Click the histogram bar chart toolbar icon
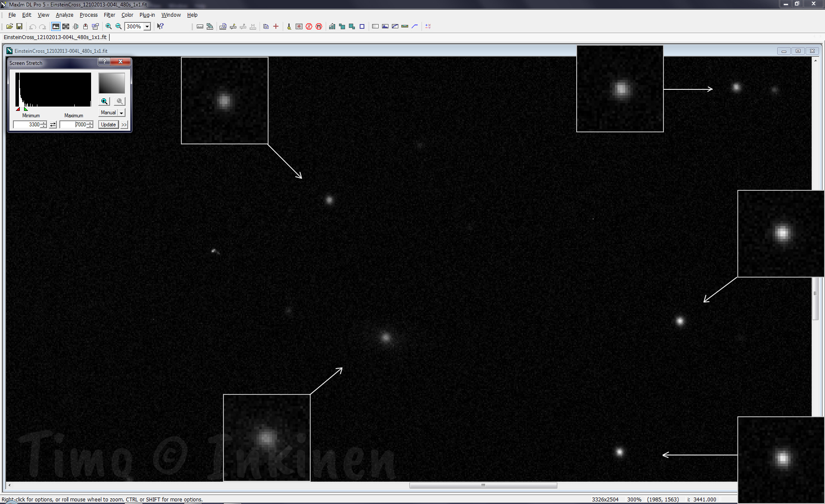825x504 pixels. tap(332, 27)
